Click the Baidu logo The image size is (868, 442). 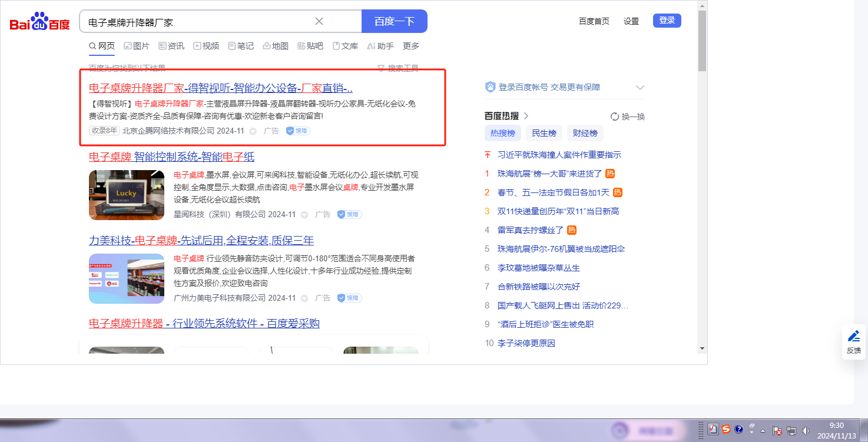pos(39,22)
